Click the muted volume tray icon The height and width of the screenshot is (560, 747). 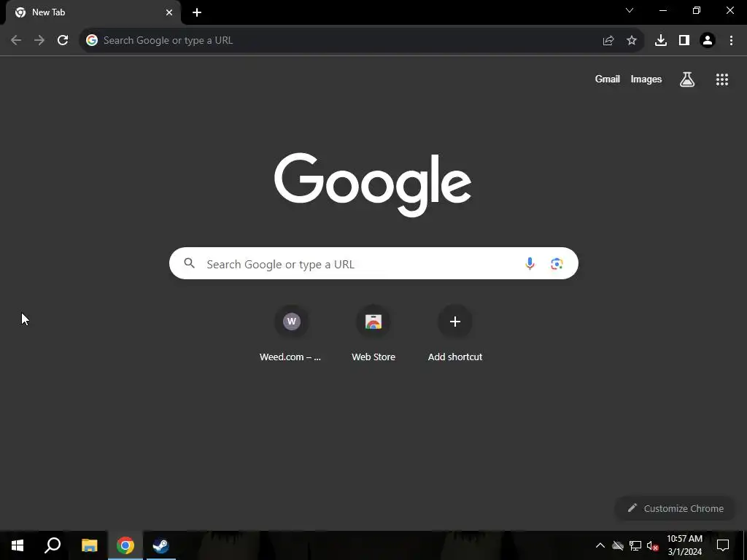pyautogui.click(x=653, y=545)
